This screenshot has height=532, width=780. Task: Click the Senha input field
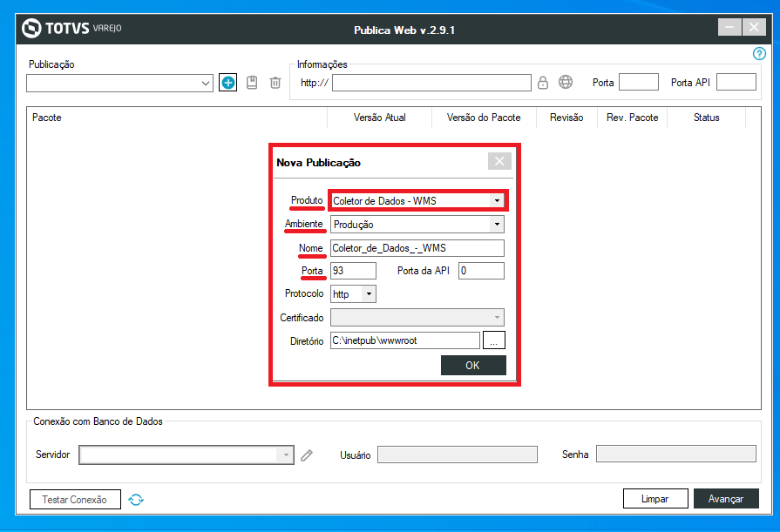point(676,454)
